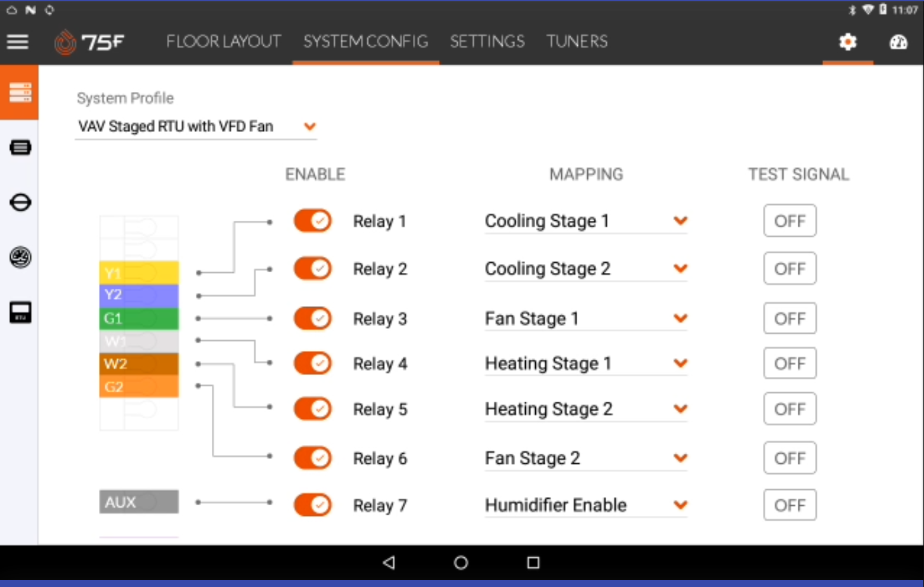Open the hamburger navigation menu
The height and width of the screenshot is (587, 924).
tap(17, 42)
